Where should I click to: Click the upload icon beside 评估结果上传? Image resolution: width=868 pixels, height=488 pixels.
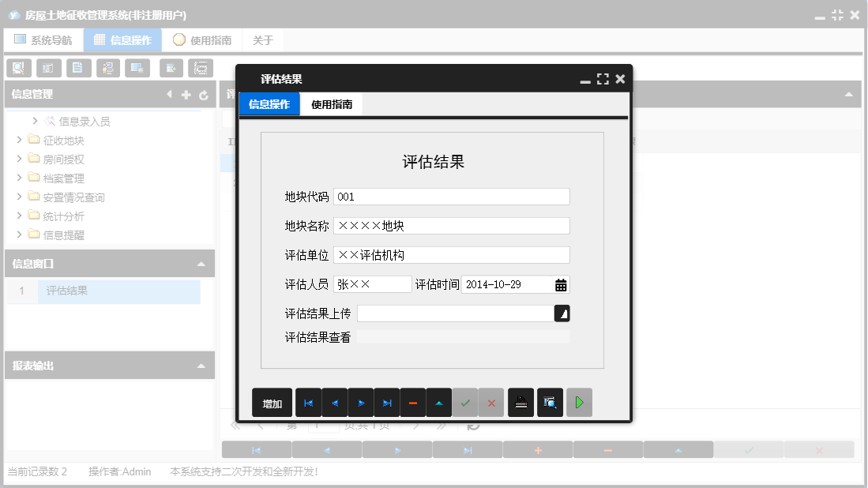coord(562,313)
